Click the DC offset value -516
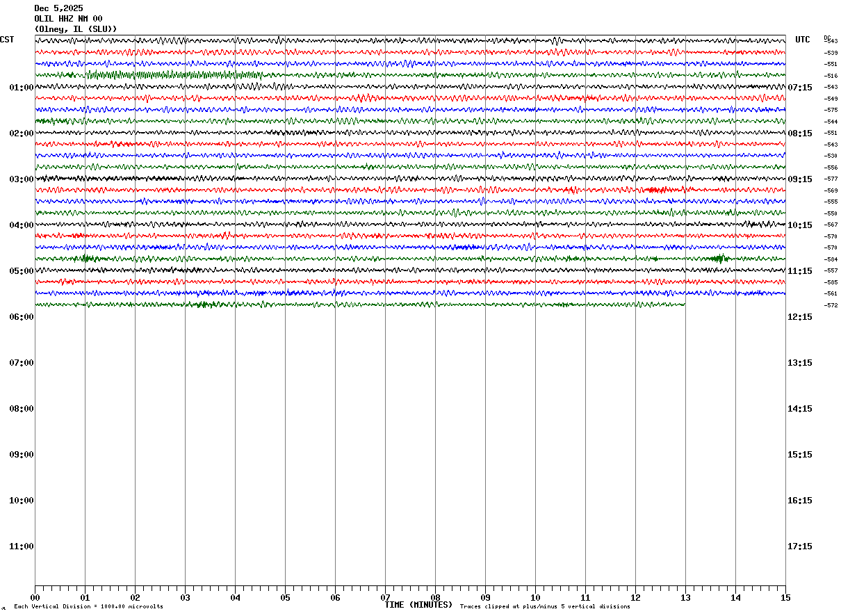This screenshot has width=841, height=616. click(831, 76)
